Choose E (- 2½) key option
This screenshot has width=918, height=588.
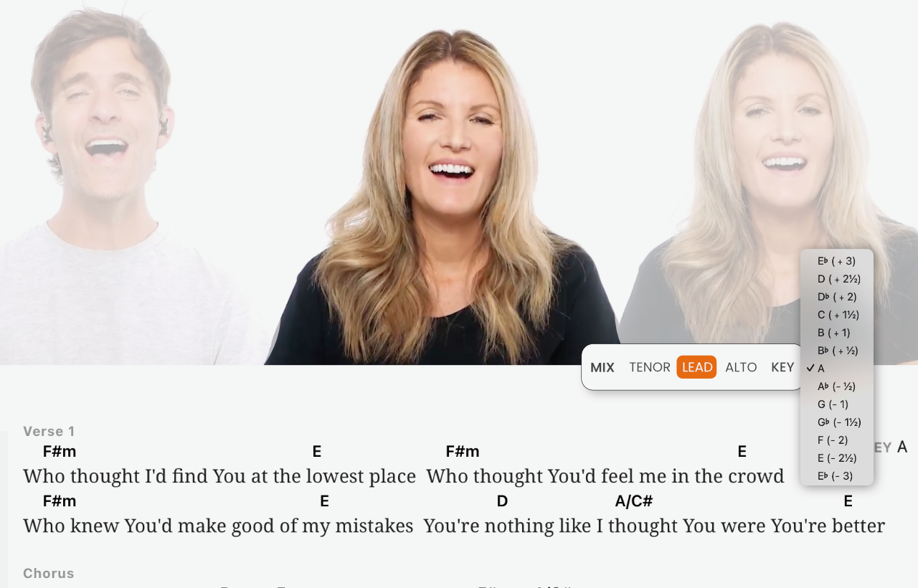pyautogui.click(x=837, y=458)
